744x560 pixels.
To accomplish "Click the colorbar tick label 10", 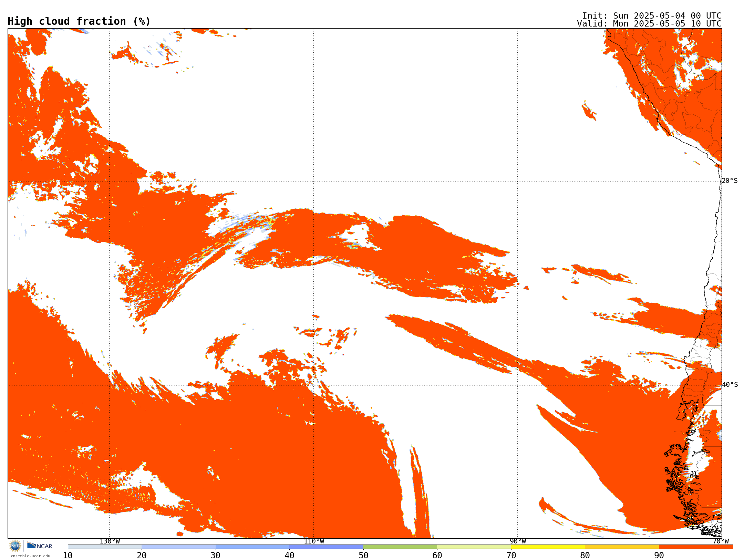I will [x=68, y=556].
